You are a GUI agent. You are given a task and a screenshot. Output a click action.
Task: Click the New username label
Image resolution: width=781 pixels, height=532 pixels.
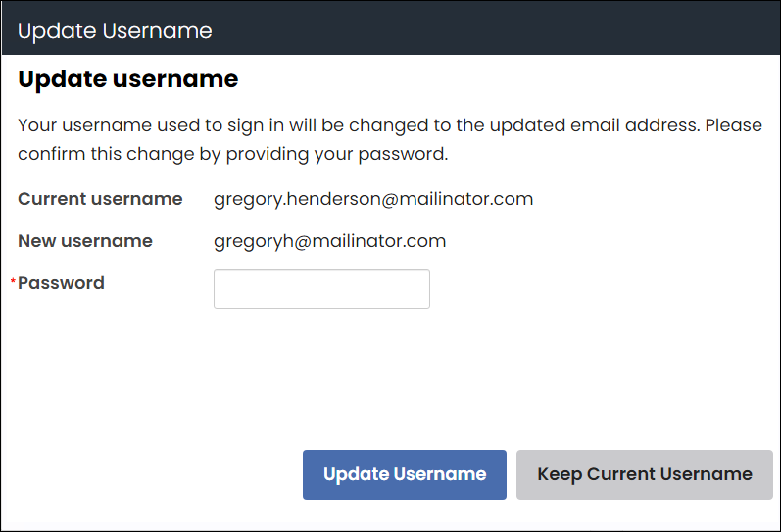point(85,241)
